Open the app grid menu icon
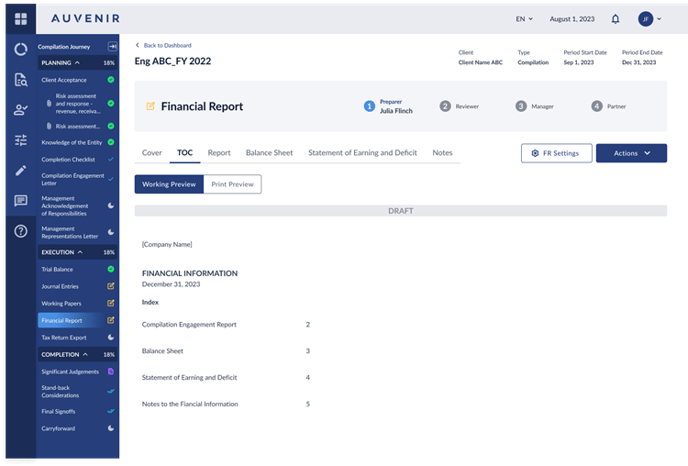This screenshot has width=688, height=466. pyautogui.click(x=20, y=19)
